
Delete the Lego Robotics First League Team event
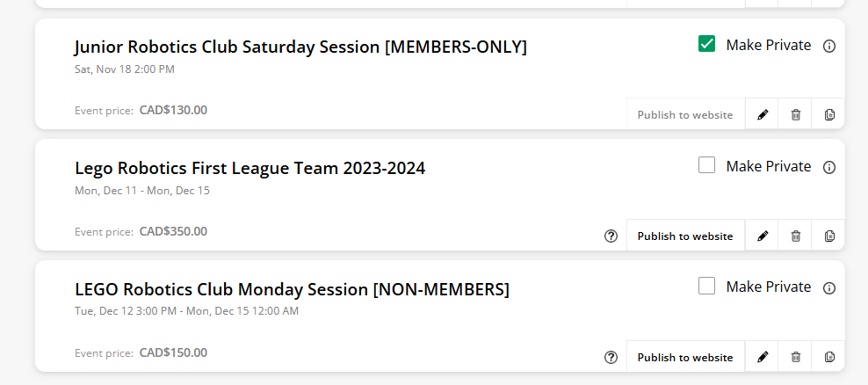(796, 236)
